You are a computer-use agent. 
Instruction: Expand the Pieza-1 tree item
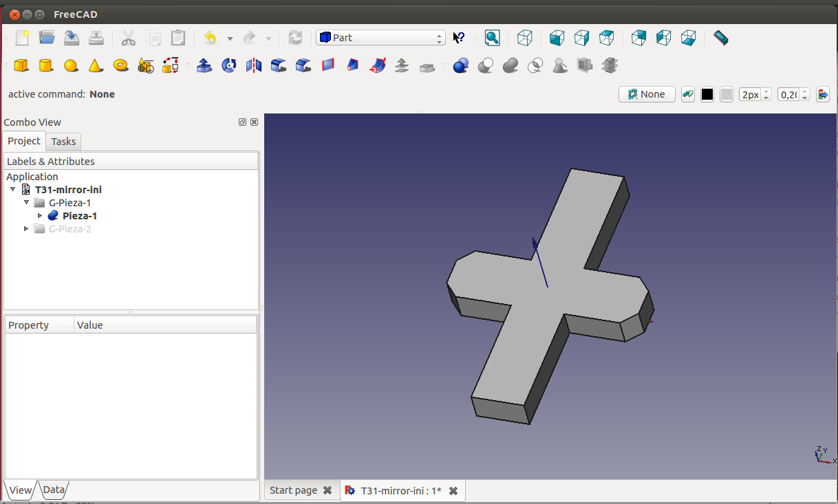(40, 216)
